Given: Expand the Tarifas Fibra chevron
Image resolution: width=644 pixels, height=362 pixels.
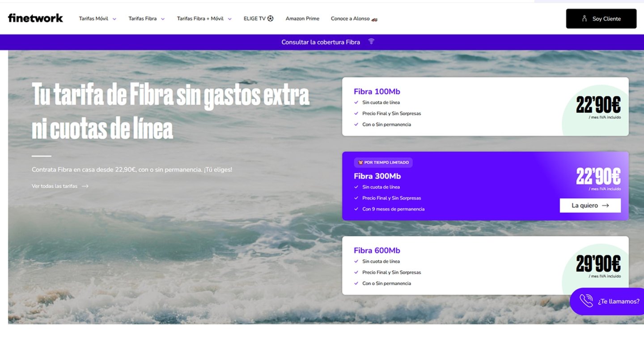Looking at the screenshot, I should pyautogui.click(x=163, y=19).
